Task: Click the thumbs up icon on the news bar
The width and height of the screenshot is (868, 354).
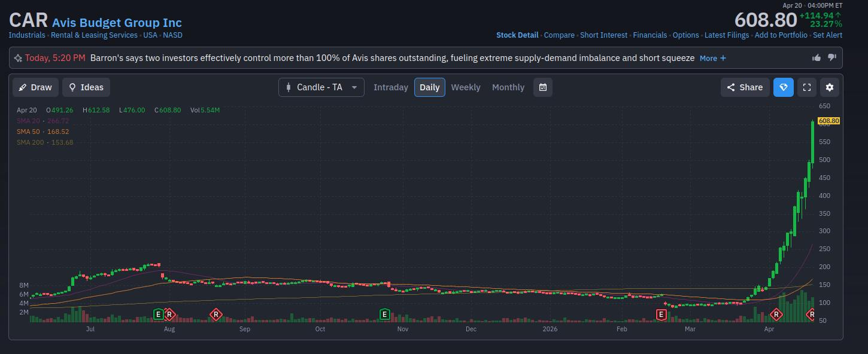Action: 817,58
